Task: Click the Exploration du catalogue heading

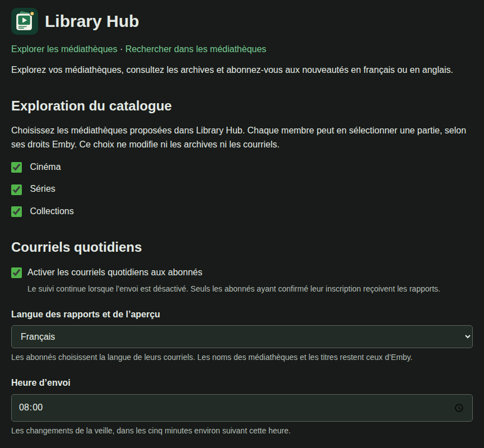Action: click(x=91, y=106)
